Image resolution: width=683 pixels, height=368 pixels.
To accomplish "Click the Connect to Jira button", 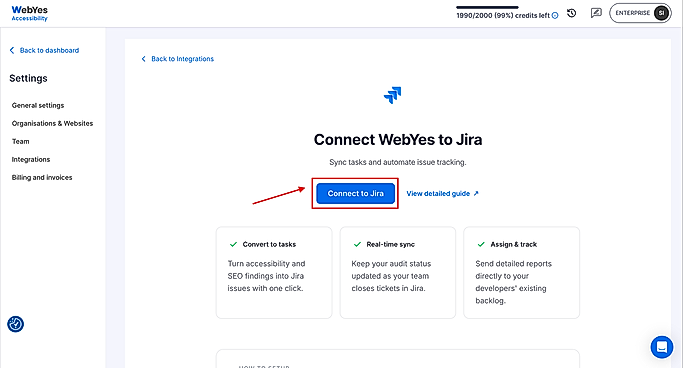I will click(x=355, y=193).
